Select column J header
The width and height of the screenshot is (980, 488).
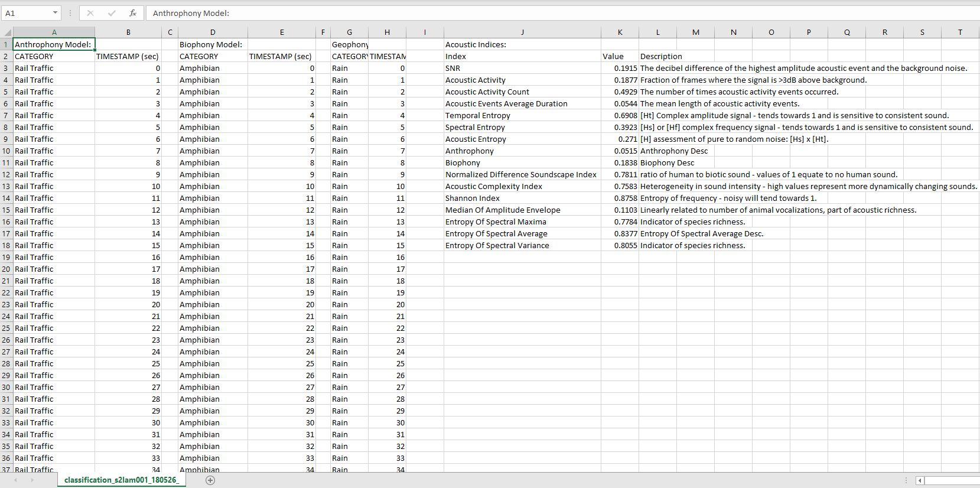coord(522,32)
